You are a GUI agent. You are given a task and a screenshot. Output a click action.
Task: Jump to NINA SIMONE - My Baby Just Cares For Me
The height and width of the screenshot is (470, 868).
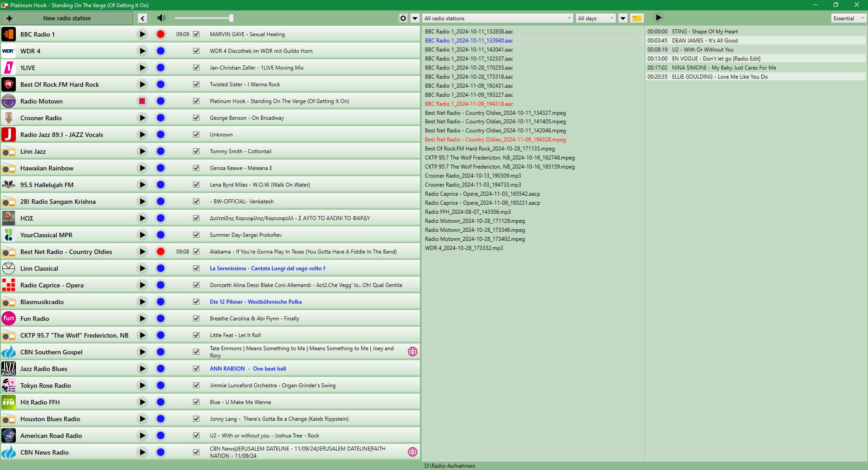[x=724, y=68]
